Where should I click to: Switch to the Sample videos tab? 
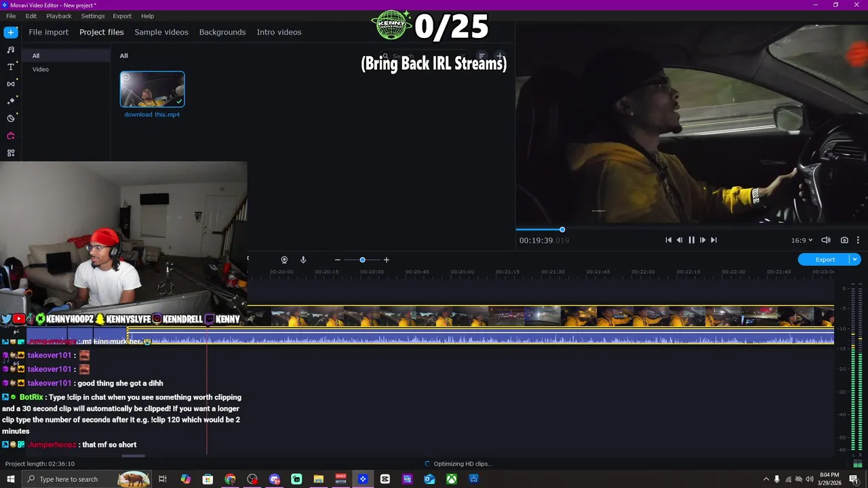click(x=161, y=32)
